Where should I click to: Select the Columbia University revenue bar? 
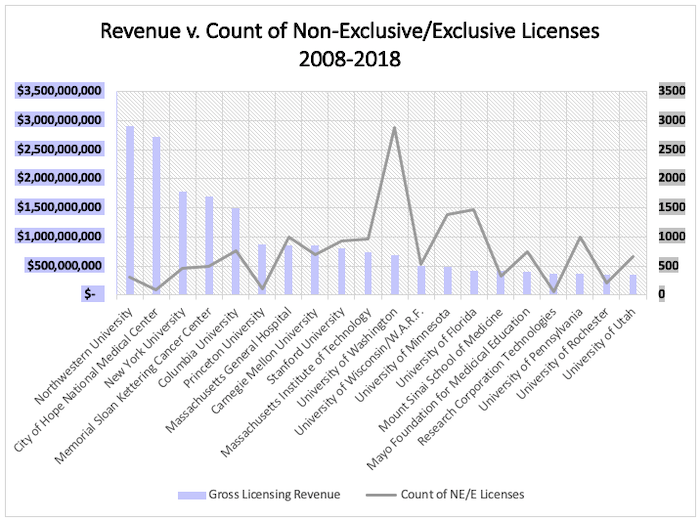pos(236,250)
